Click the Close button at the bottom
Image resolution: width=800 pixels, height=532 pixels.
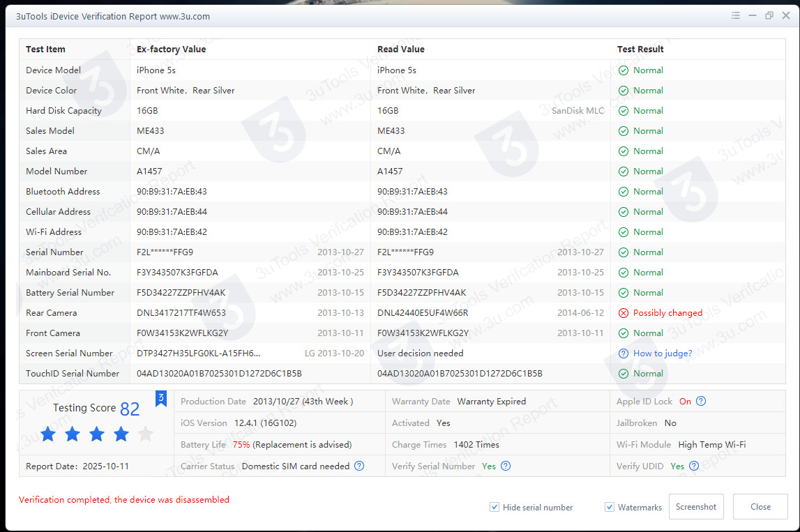760,506
